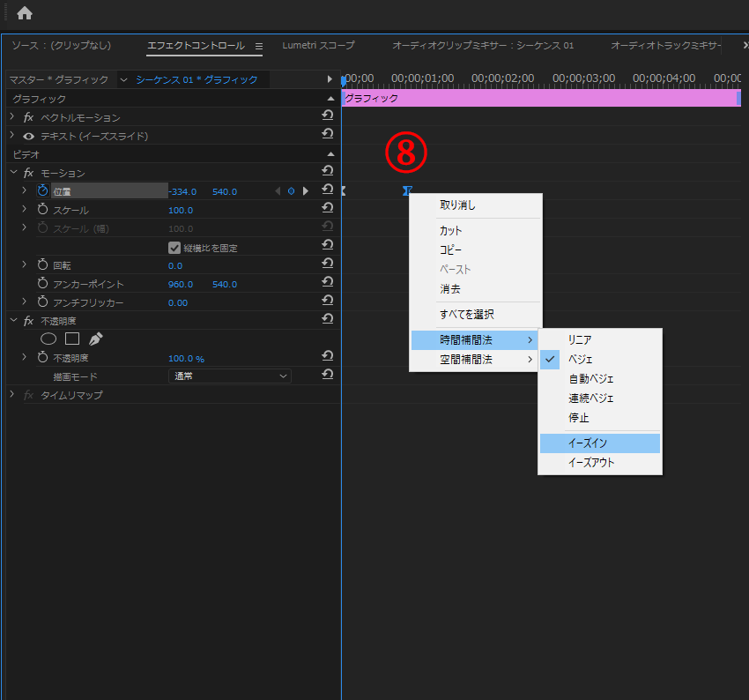The height and width of the screenshot is (700, 749).
Task: Click the 位置 X value -334.0
Action: [x=182, y=191]
